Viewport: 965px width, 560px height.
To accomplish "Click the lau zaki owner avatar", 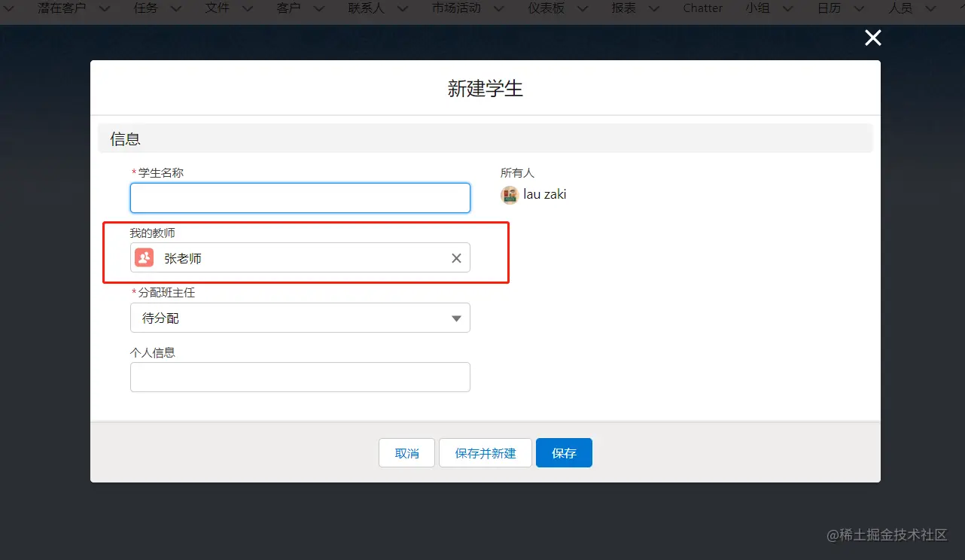I will 510,195.
